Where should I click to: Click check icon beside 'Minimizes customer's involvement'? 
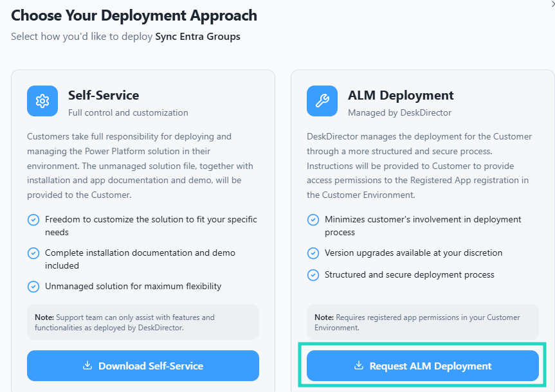[313, 220]
